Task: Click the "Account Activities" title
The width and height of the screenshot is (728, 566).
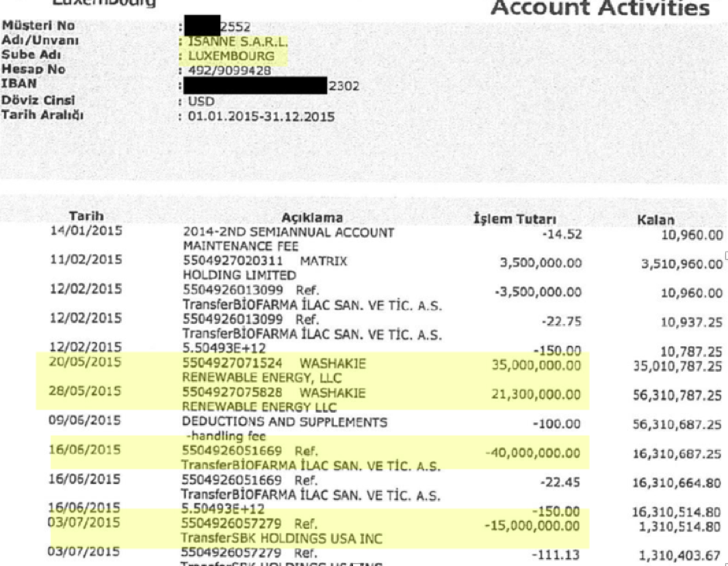Action: (x=600, y=8)
